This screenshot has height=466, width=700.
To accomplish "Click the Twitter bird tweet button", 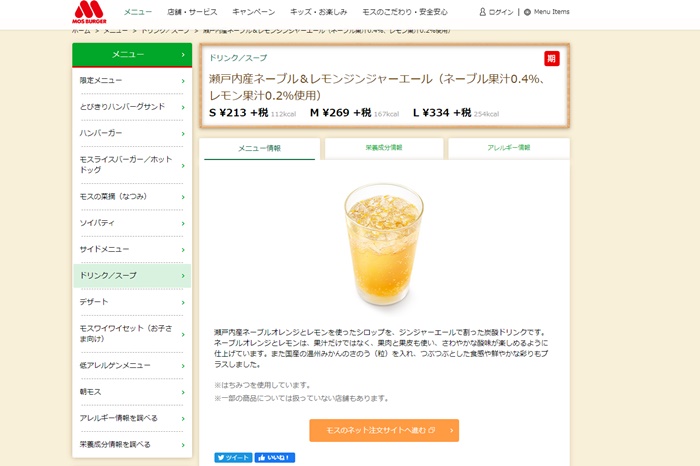I will coord(233,458).
